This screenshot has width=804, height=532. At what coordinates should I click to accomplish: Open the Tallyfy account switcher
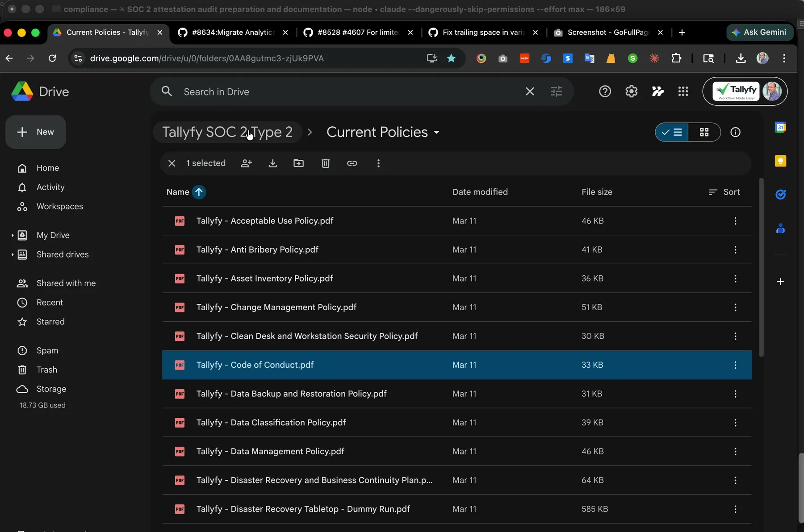(x=745, y=91)
